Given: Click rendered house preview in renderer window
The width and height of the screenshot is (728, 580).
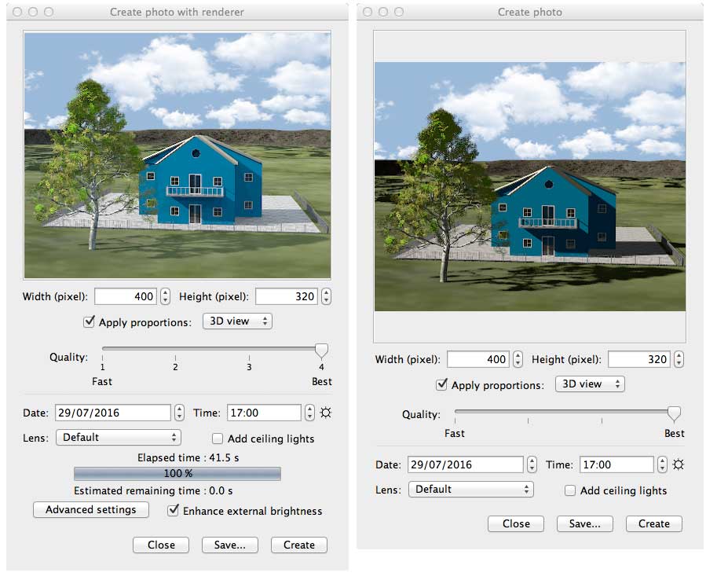Looking at the screenshot, I should pyautogui.click(x=177, y=156).
